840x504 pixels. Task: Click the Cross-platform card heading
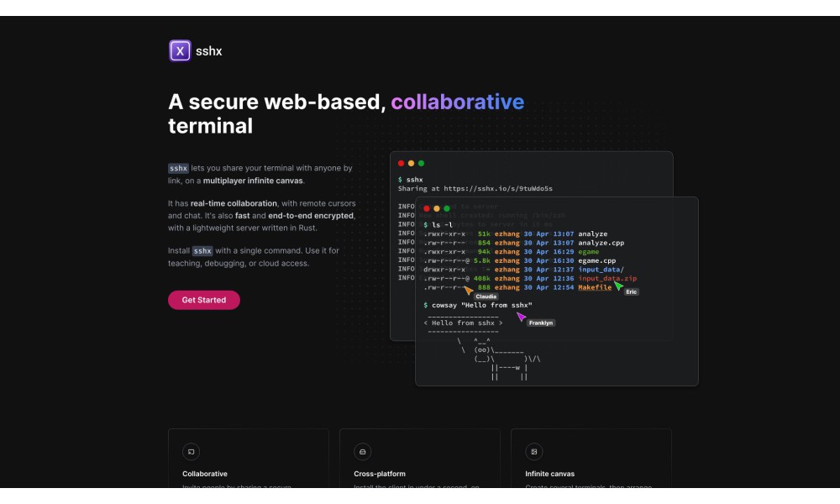click(380, 474)
